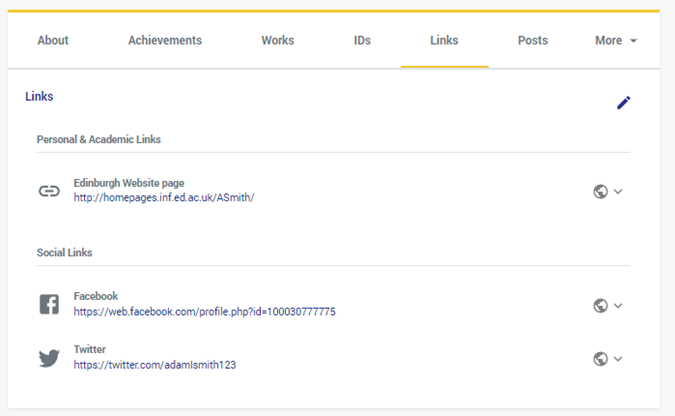Expand the chevron in the Twitter row
Screen dimensions: 675x416
coord(618,358)
